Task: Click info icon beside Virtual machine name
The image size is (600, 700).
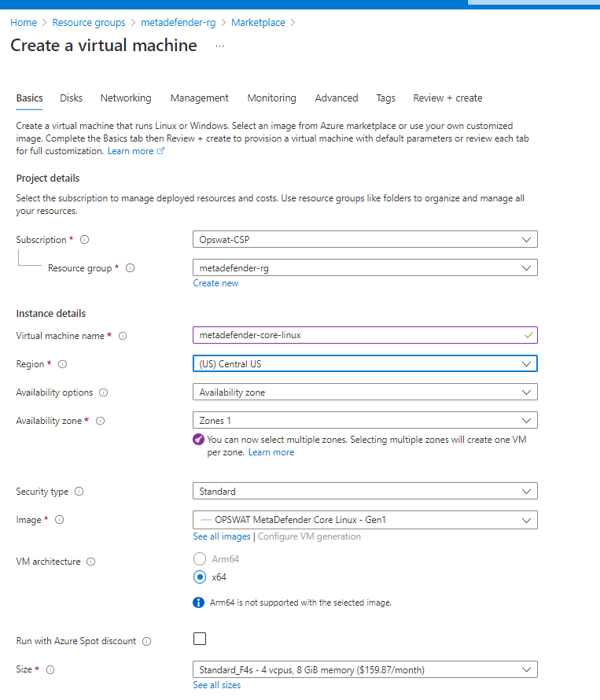Action: tap(123, 336)
